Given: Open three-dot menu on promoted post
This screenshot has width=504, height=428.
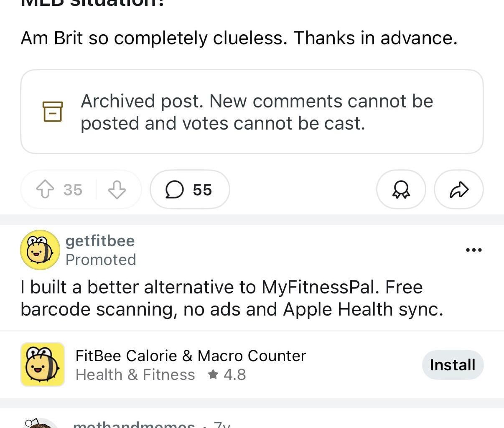Looking at the screenshot, I should pyautogui.click(x=473, y=250).
